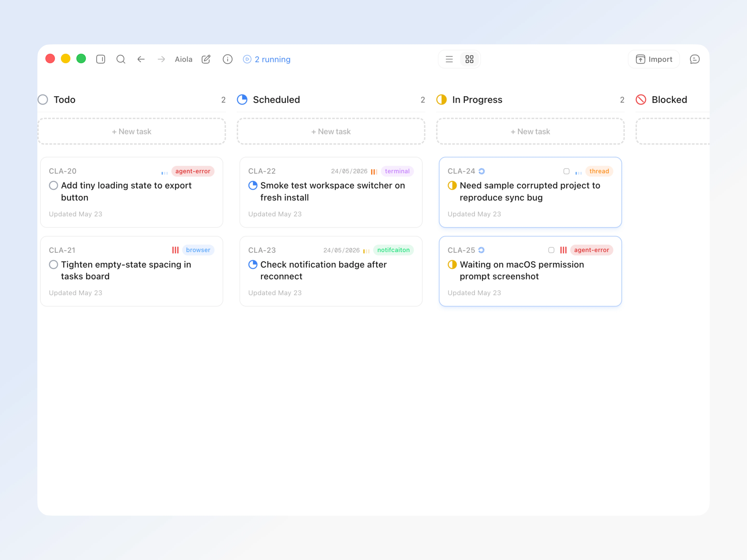Click the CLA-23 task ID

(262, 250)
